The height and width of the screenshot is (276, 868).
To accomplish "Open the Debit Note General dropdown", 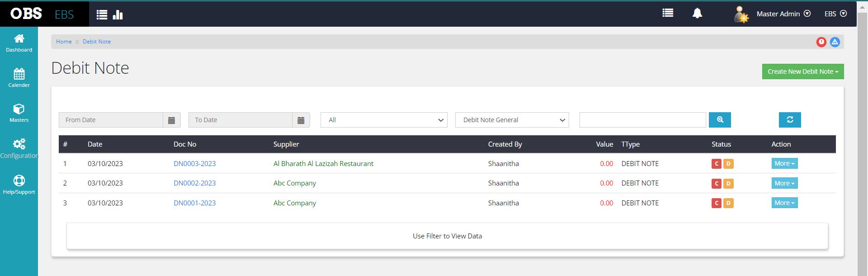I will click(x=512, y=120).
